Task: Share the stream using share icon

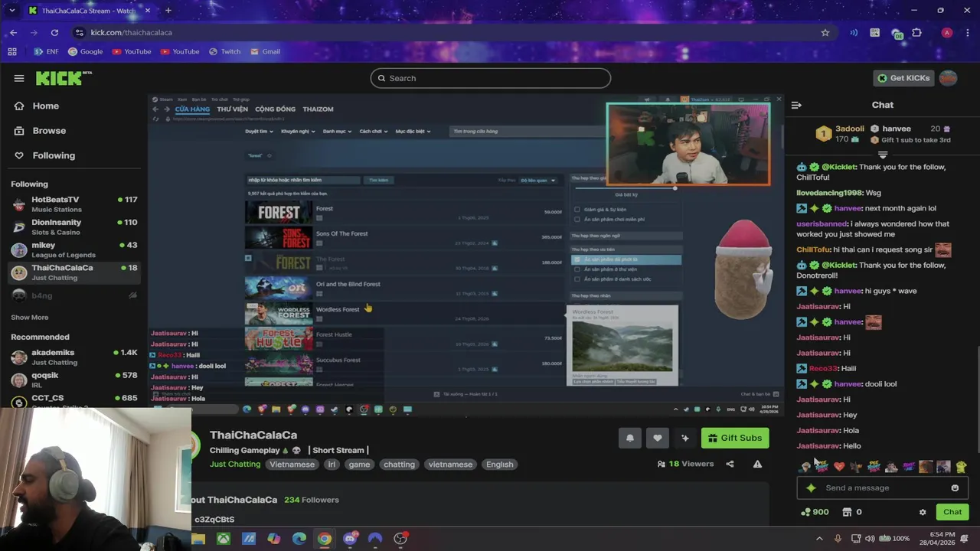Action: coord(730,464)
